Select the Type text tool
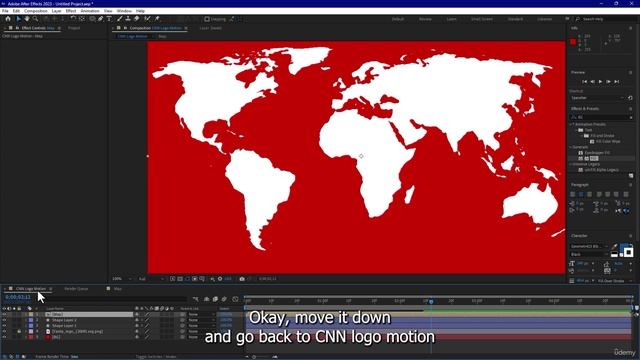640x360 pixels. [x=109, y=19]
